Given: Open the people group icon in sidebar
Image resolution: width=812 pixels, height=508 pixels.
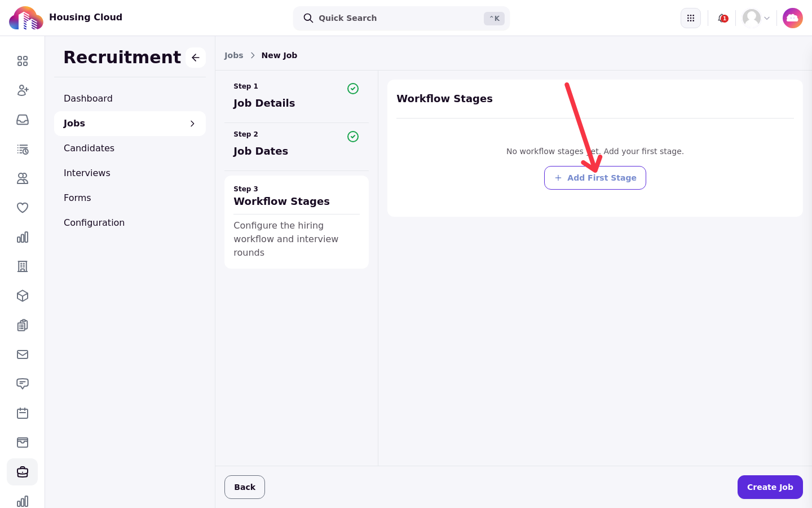Looking at the screenshot, I should pos(23,178).
